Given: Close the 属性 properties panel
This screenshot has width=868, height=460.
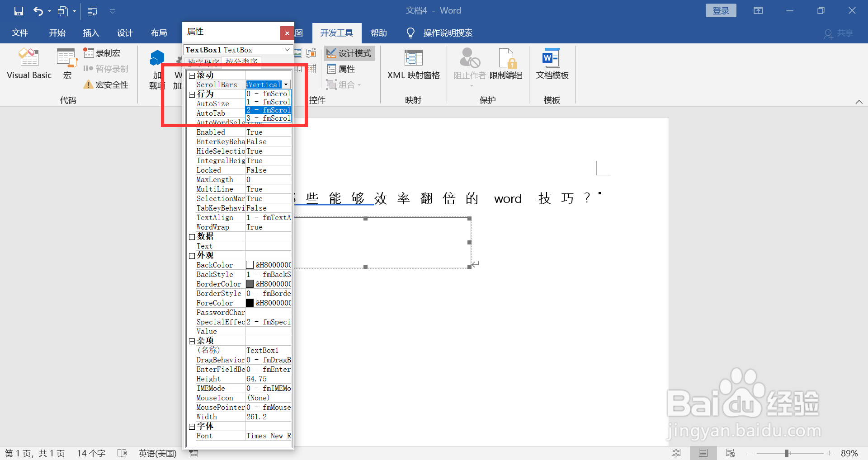Looking at the screenshot, I should click(287, 33).
